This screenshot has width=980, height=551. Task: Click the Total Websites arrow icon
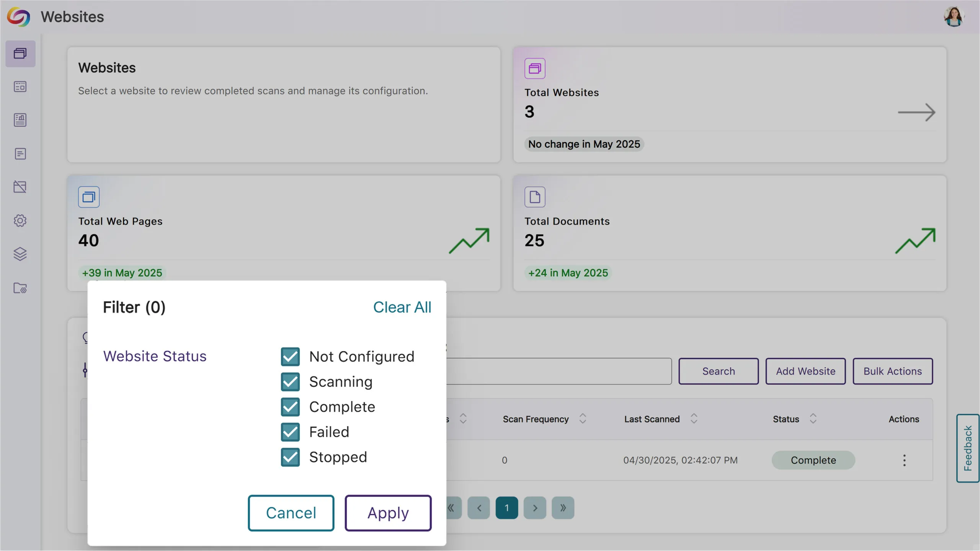(916, 112)
